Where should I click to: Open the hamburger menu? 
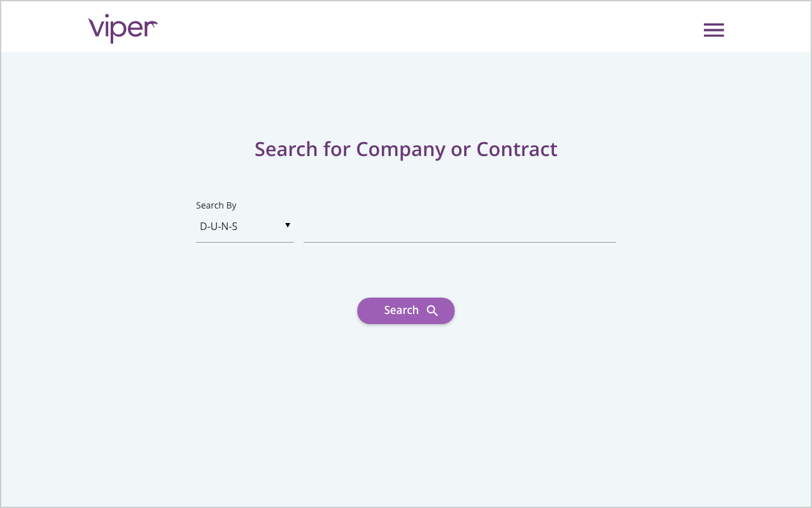click(x=713, y=30)
